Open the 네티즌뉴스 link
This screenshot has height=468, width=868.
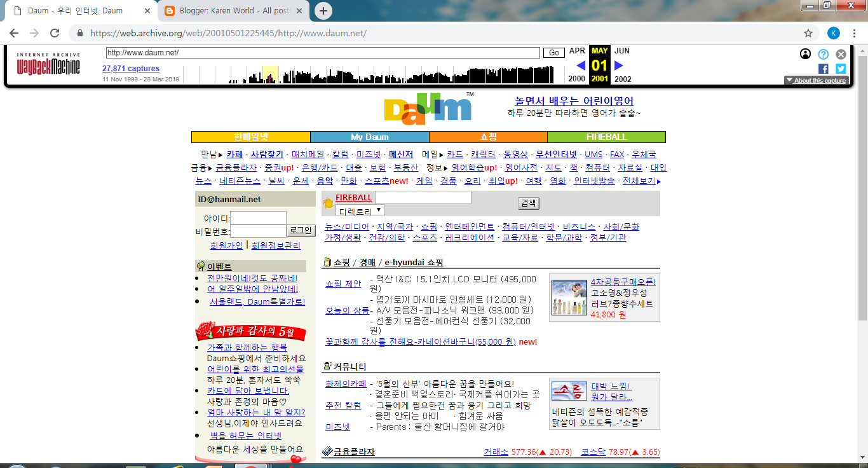tap(240, 181)
